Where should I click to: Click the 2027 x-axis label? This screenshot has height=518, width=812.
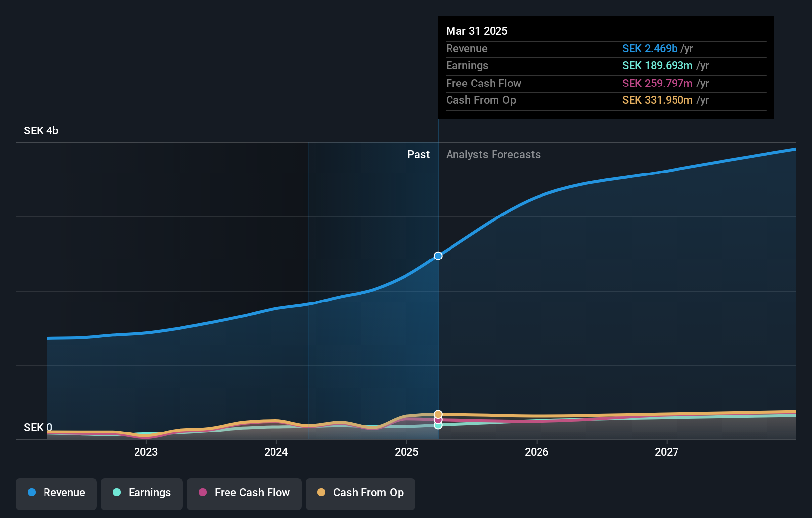667,452
